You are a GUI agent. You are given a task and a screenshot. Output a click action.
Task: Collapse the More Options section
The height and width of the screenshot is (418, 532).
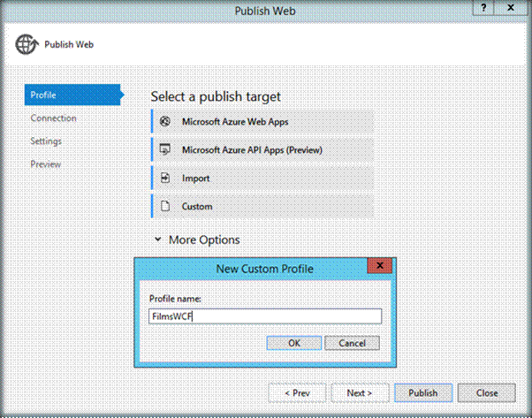(158, 239)
